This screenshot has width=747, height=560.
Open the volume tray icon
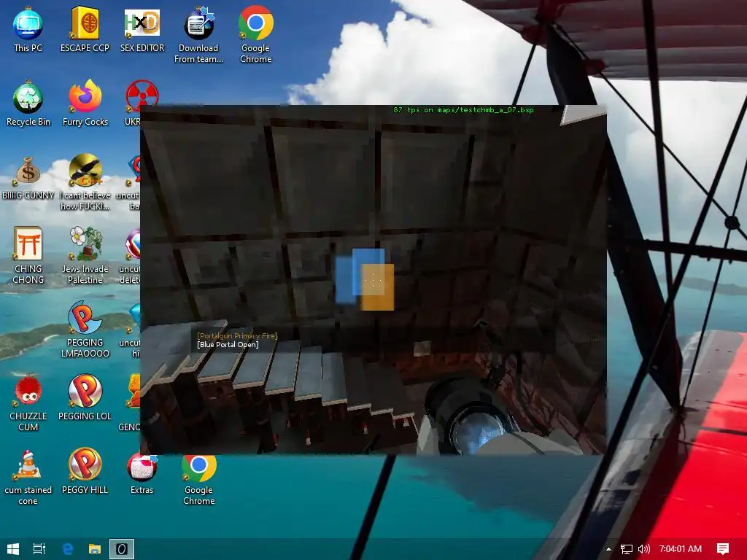644,549
